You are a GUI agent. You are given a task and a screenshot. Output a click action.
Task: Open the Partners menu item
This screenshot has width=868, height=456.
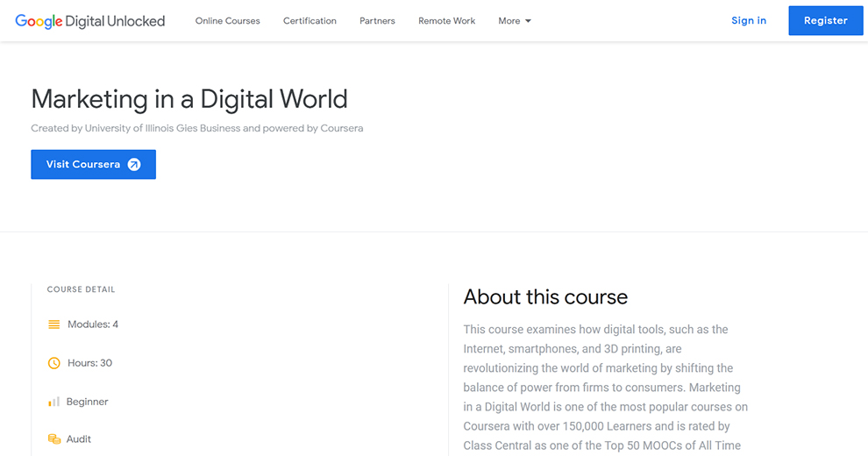377,21
